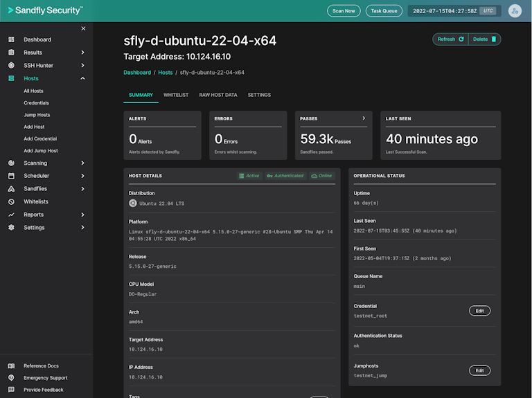This screenshot has height=398, width=532.
Task: Click the Release value 5.15.0-27-generic
Action: point(152,266)
